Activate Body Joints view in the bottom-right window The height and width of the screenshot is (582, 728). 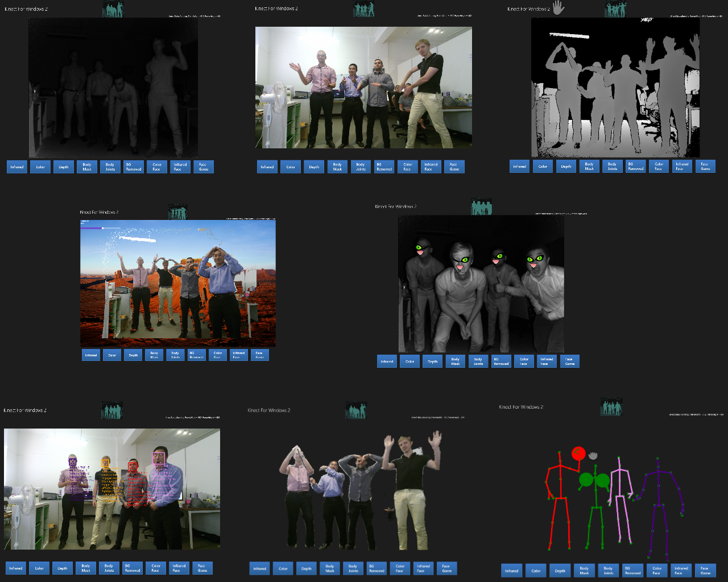point(608,570)
